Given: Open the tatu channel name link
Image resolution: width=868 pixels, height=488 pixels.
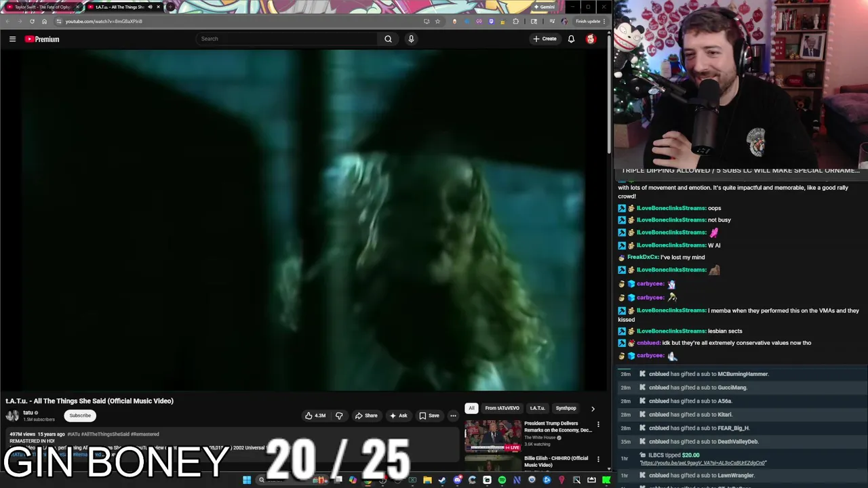Looking at the screenshot, I should coord(28,413).
